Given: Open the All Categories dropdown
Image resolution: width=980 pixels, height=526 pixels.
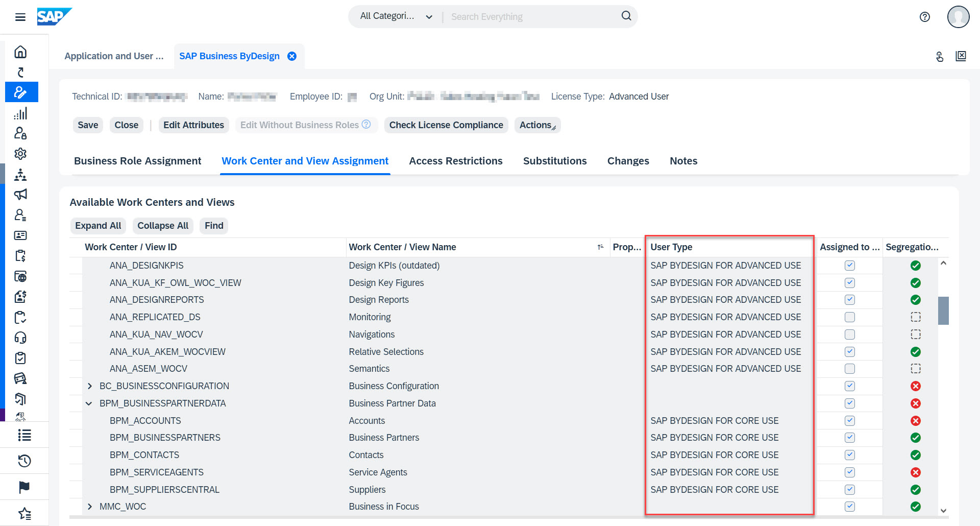Looking at the screenshot, I should [x=396, y=16].
